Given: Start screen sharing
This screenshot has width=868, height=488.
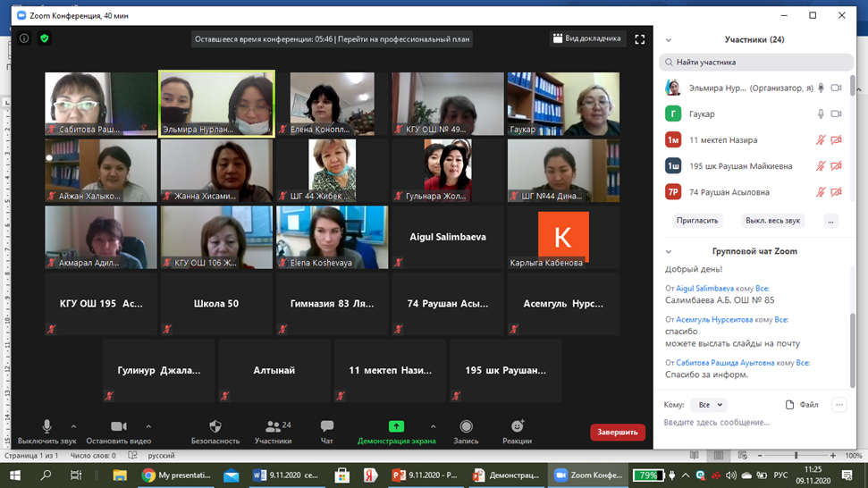Looking at the screenshot, I should 396,432.
